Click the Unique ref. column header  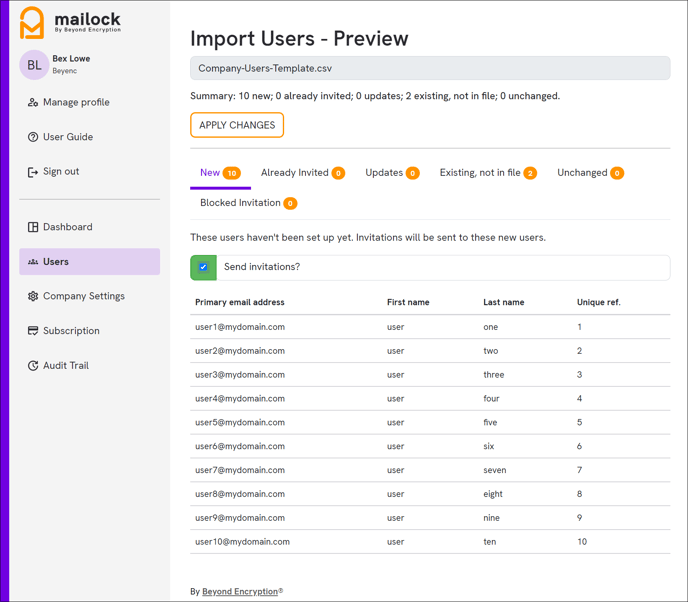598,302
